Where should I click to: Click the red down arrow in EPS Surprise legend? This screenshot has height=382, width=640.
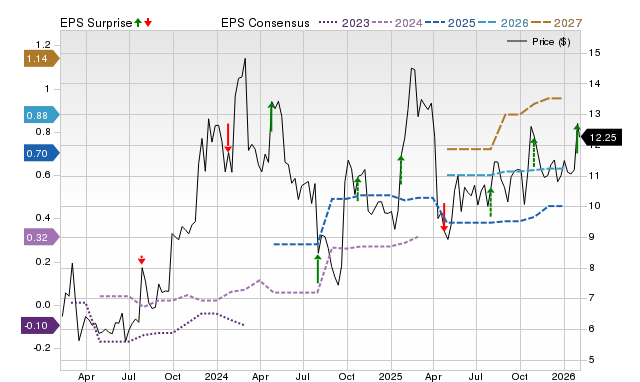(148, 22)
